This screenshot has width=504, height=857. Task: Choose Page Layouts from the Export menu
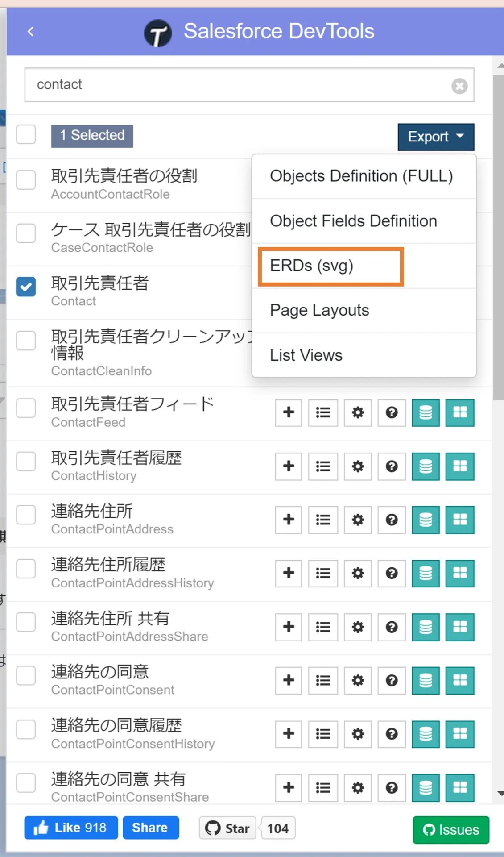click(x=319, y=310)
